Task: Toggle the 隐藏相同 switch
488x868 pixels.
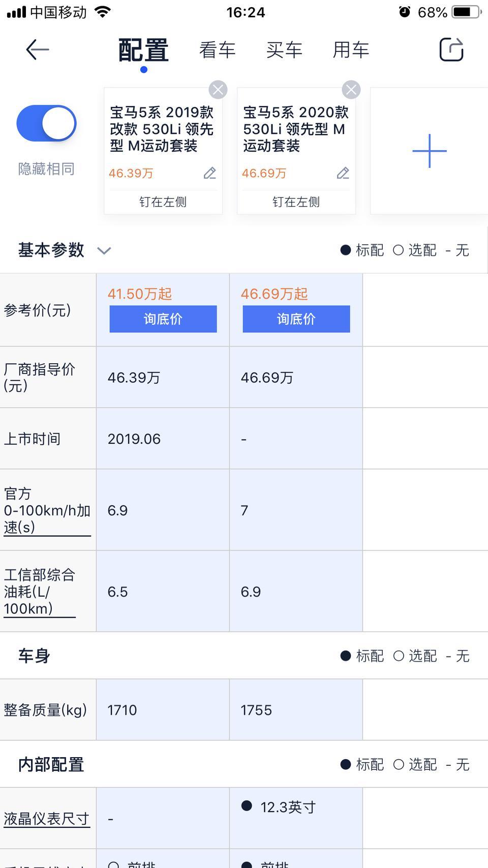Action: pyautogui.click(x=46, y=123)
